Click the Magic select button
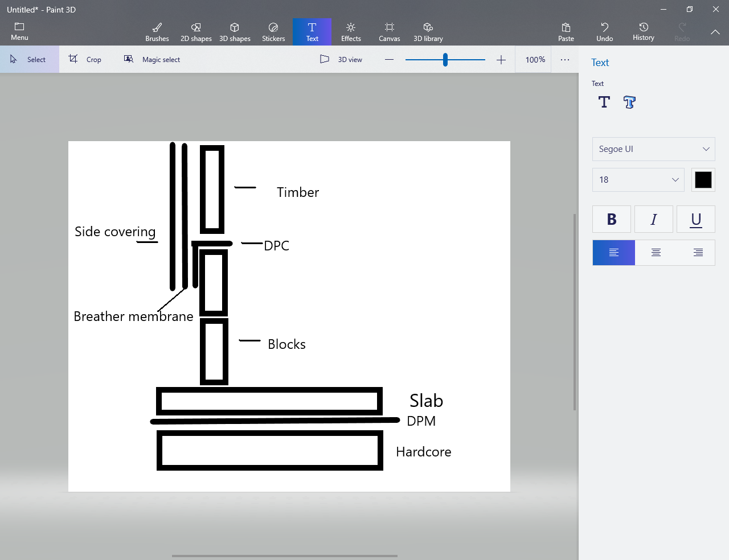 [152, 59]
